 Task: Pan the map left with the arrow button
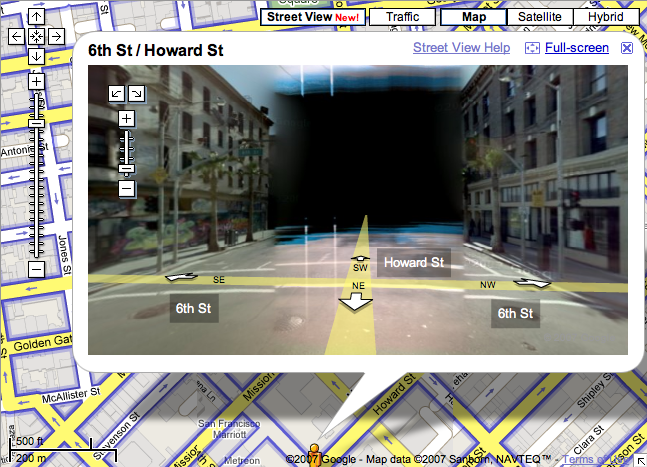point(17,36)
